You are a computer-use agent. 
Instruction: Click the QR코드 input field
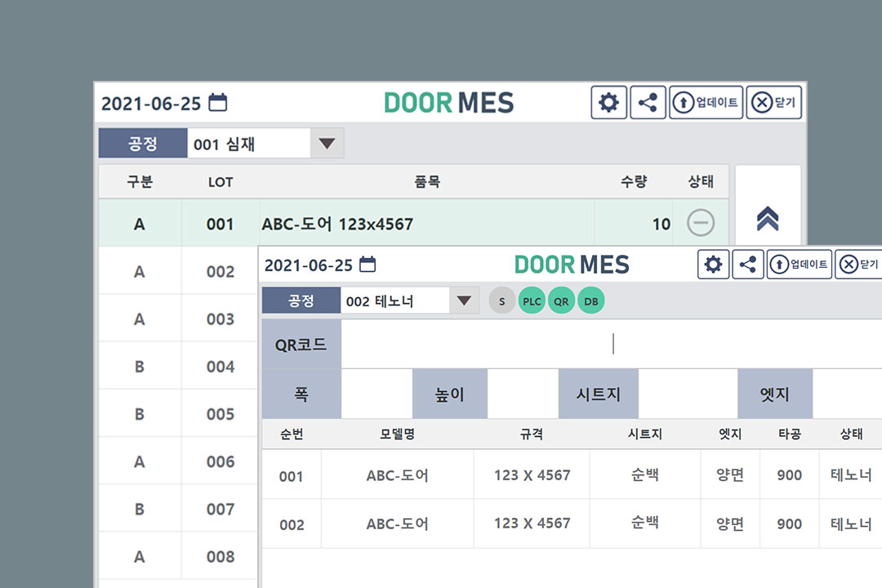(x=611, y=345)
